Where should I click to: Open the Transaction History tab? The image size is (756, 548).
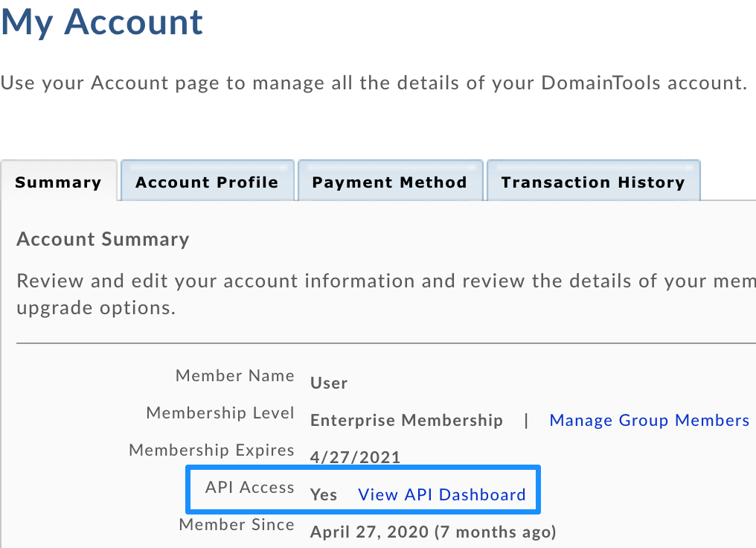click(594, 182)
